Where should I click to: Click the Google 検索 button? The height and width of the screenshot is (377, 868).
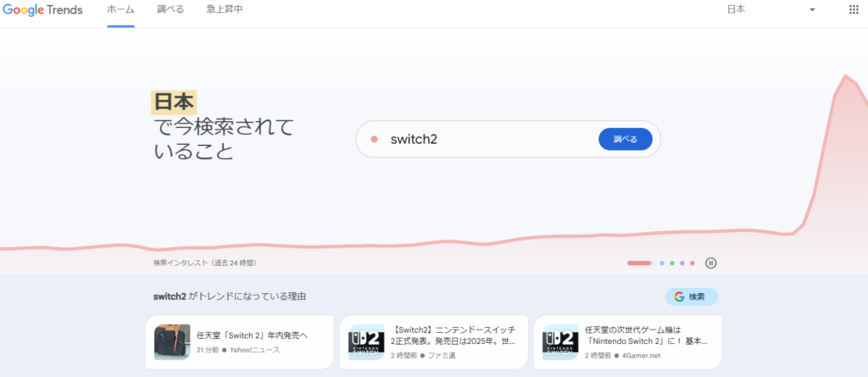click(x=692, y=297)
